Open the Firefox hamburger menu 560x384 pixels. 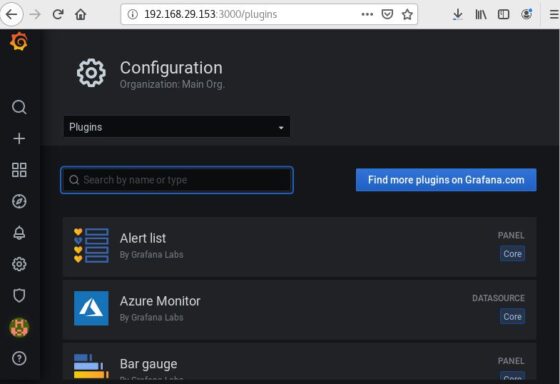(554, 14)
